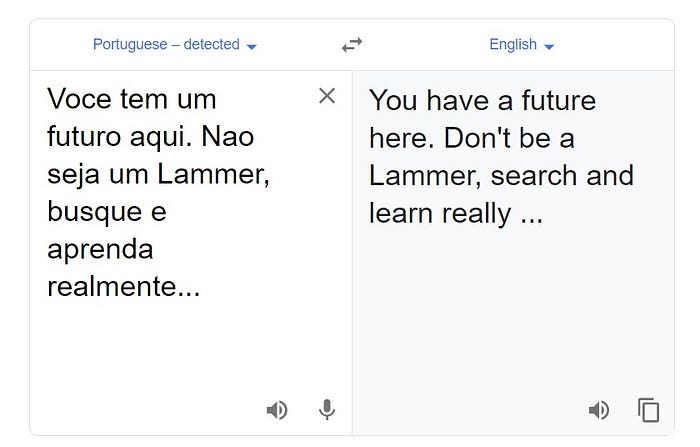Copy the English translation
The height and width of the screenshot is (447, 700).
coord(649,410)
